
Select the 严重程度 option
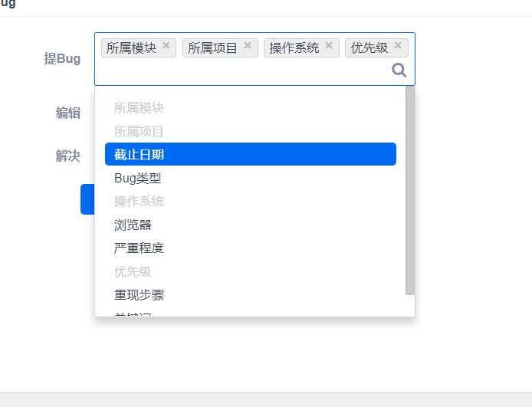pyautogui.click(x=139, y=248)
